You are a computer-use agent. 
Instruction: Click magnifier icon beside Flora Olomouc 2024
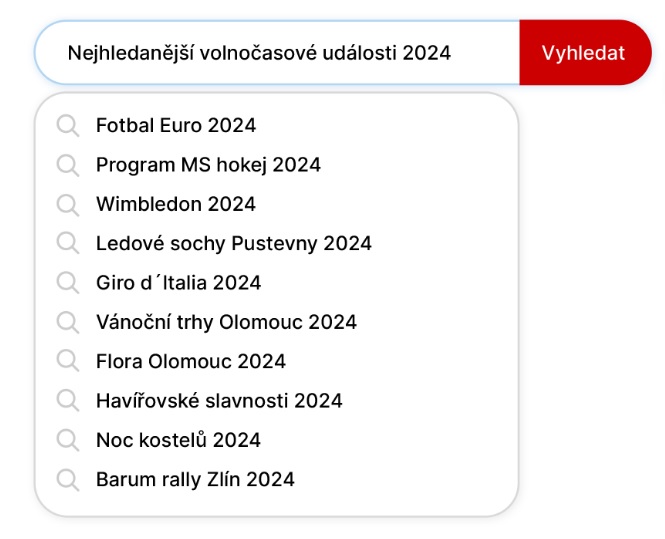pos(68,362)
